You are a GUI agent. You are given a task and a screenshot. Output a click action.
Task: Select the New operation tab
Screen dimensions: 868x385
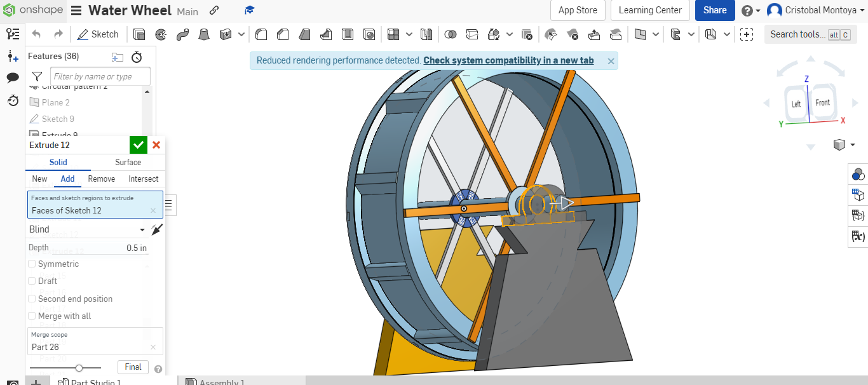(39, 179)
